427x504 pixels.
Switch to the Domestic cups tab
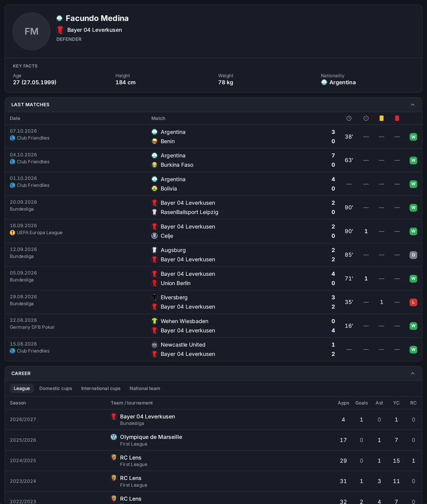pos(56,388)
